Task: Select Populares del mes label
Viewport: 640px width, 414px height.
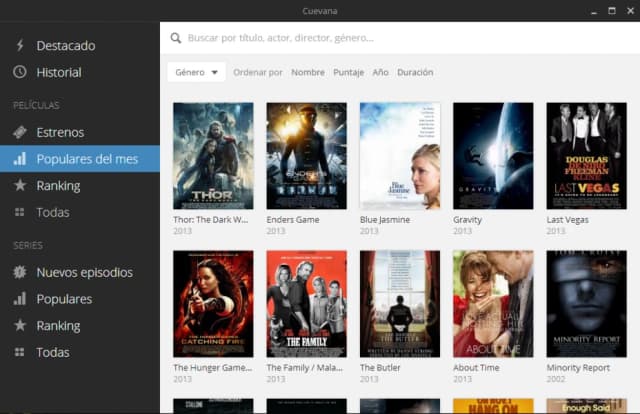Action: [87, 159]
